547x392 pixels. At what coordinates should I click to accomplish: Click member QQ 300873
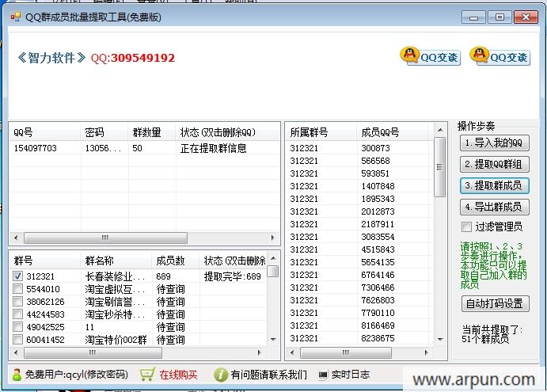pyautogui.click(x=375, y=148)
